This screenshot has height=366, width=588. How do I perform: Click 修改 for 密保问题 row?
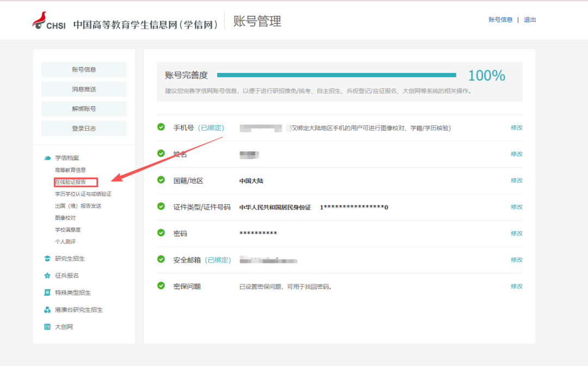coord(516,286)
